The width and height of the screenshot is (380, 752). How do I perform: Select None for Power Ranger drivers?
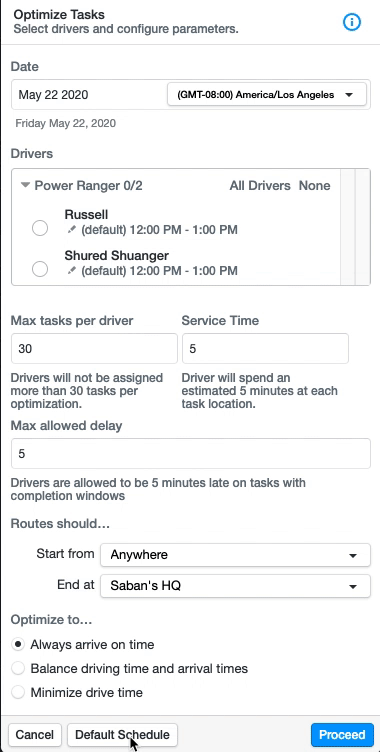click(314, 186)
